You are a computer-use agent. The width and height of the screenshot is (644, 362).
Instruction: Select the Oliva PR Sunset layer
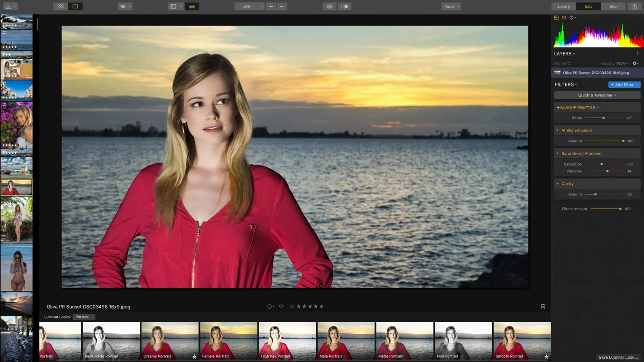[x=597, y=73]
